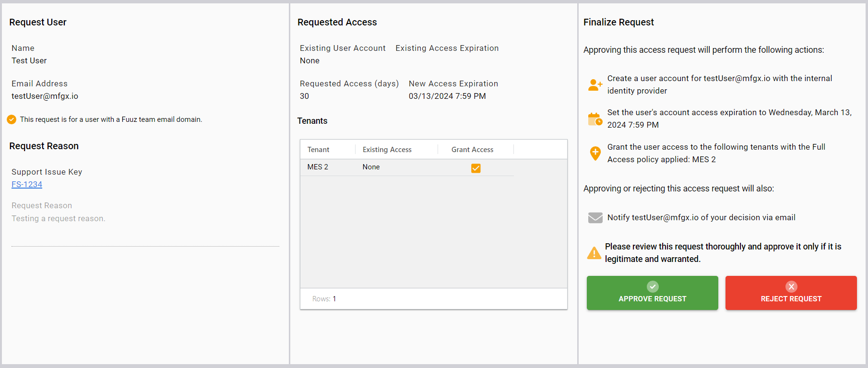Image resolution: width=868 pixels, height=368 pixels.
Task: Click the add-user account icon
Action: (595, 85)
